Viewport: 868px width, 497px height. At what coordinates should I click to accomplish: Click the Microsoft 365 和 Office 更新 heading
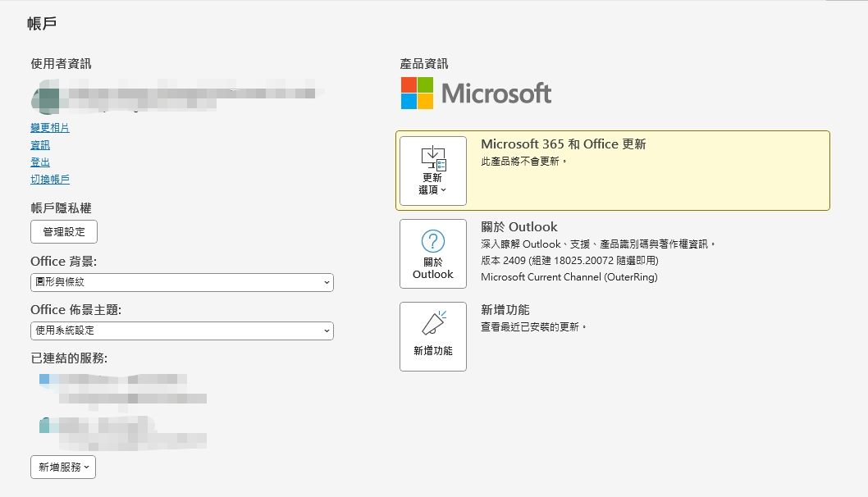[563, 144]
